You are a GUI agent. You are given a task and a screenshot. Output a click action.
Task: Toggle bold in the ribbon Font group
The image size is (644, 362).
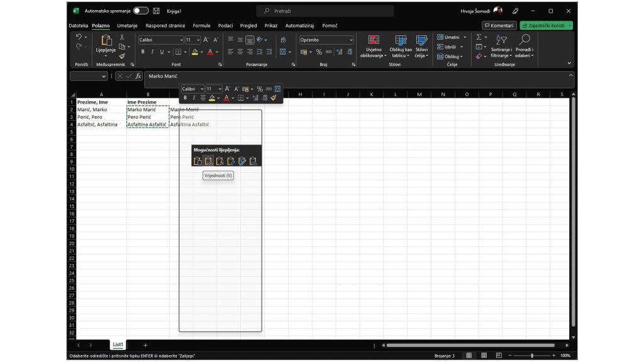click(x=143, y=52)
